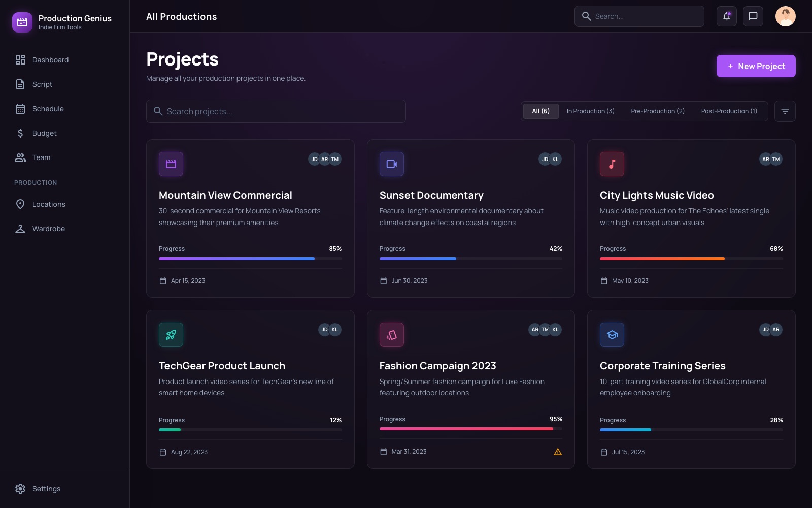Switch to Pre-Production (2) tab
The image size is (812, 508).
[x=658, y=111]
